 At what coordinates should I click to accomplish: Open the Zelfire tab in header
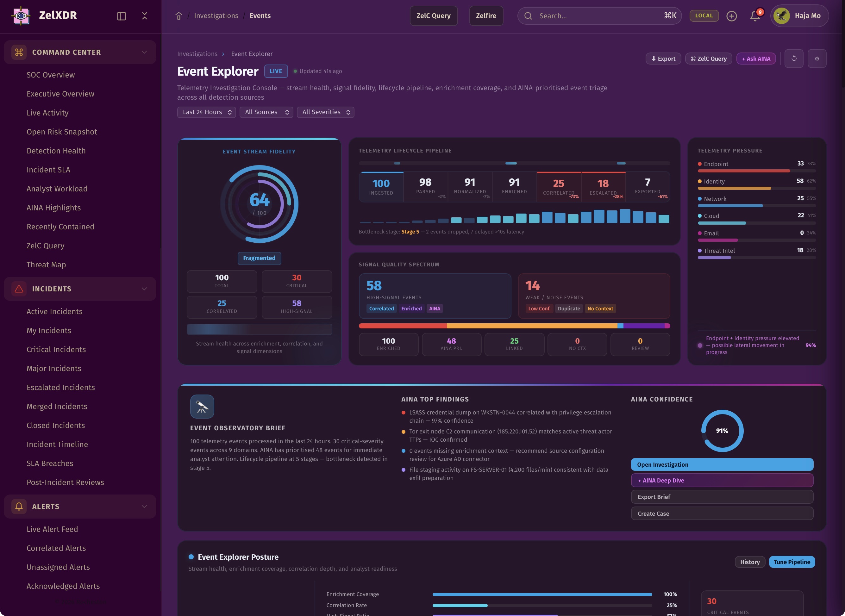(485, 16)
